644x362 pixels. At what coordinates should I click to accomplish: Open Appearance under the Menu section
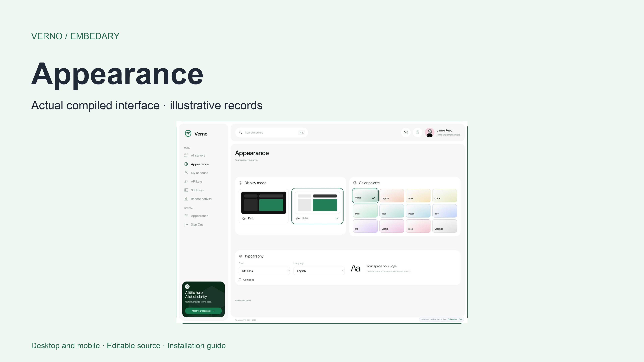[x=200, y=164]
